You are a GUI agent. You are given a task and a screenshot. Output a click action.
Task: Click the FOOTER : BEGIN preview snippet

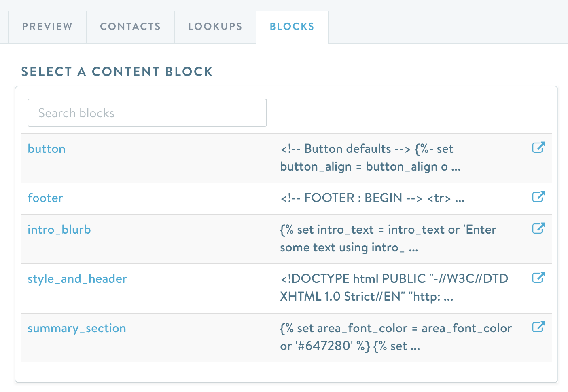tap(372, 198)
